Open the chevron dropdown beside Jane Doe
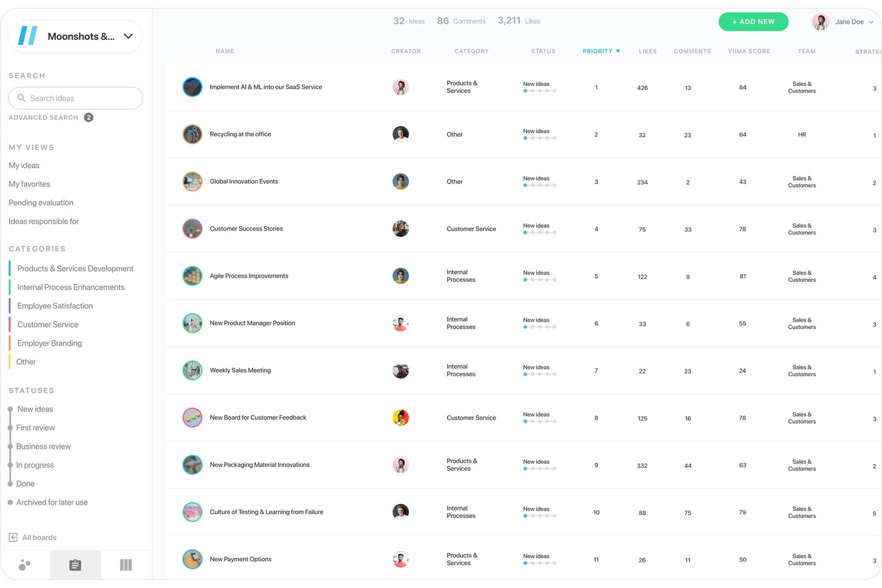The height and width of the screenshot is (588, 882). (x=871, y=22)
